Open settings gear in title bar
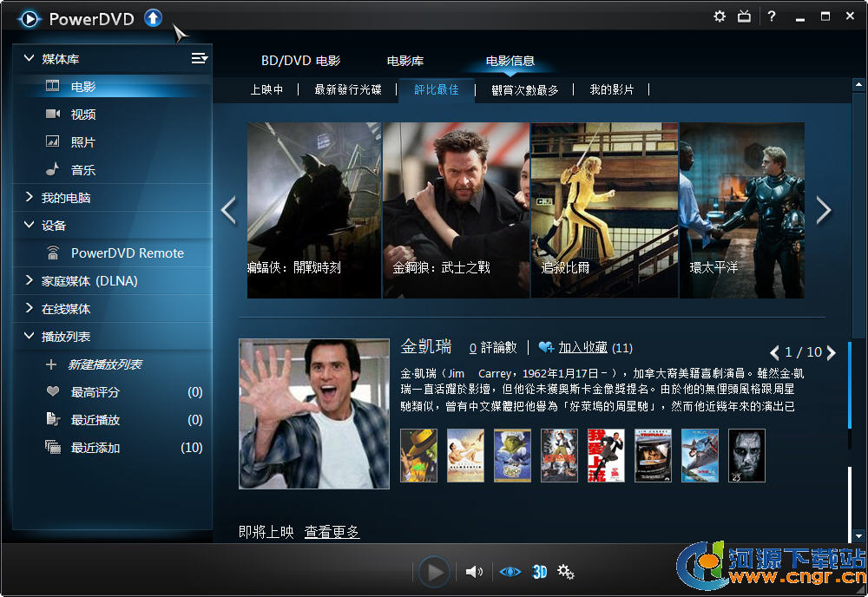The height and width of the screenshot is (597, 868). 719,16
